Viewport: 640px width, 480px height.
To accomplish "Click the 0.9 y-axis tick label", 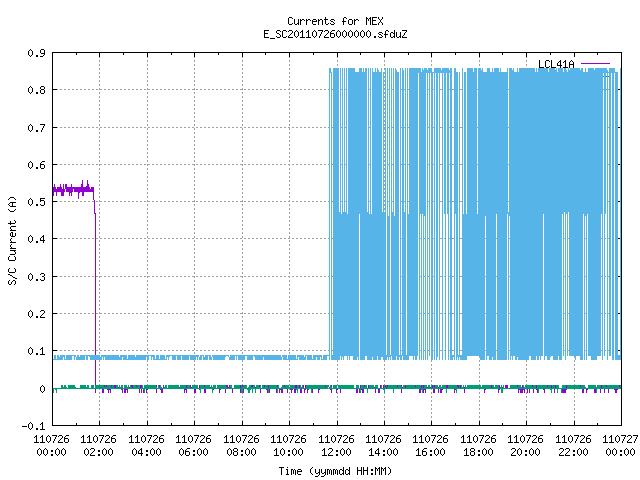I will (36, 53).
